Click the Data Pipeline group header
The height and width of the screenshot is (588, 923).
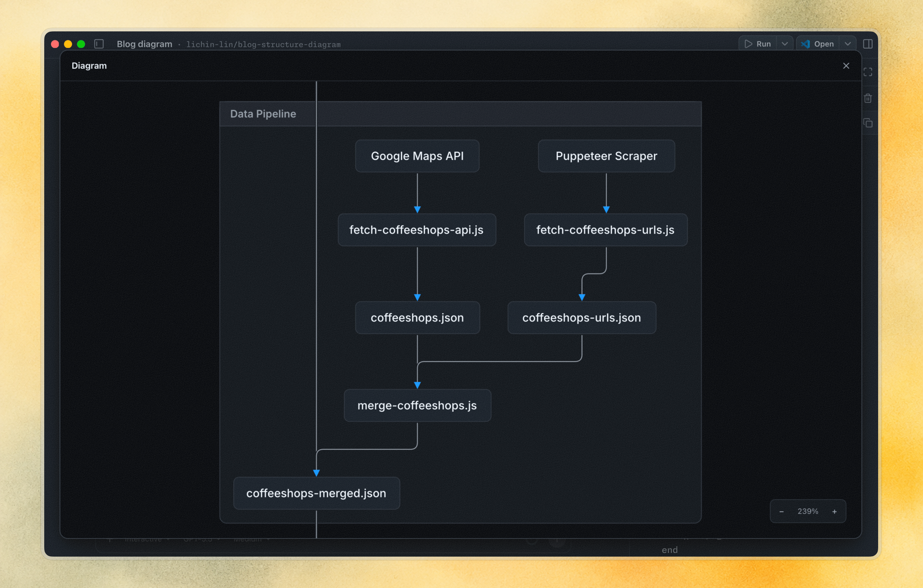460,114
